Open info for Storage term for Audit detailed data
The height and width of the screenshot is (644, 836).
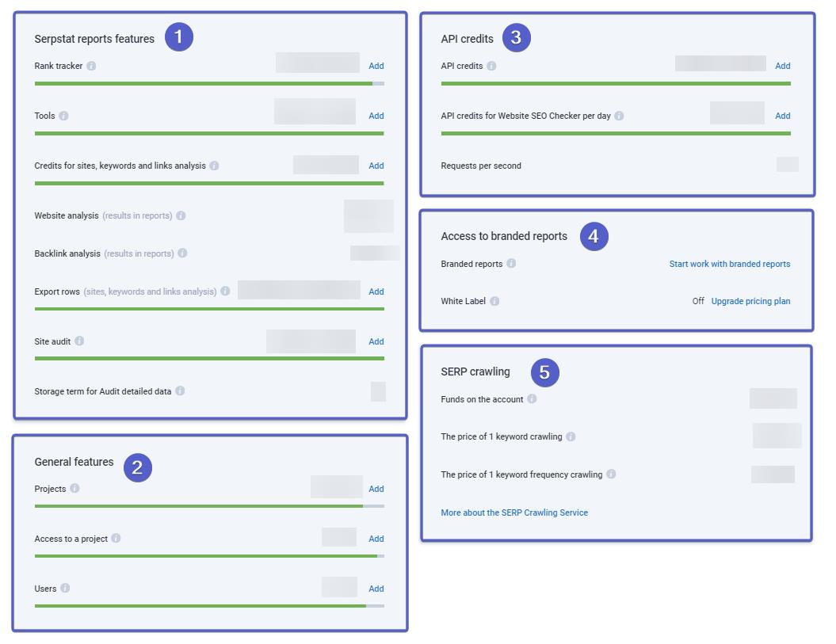pos(180,391)
